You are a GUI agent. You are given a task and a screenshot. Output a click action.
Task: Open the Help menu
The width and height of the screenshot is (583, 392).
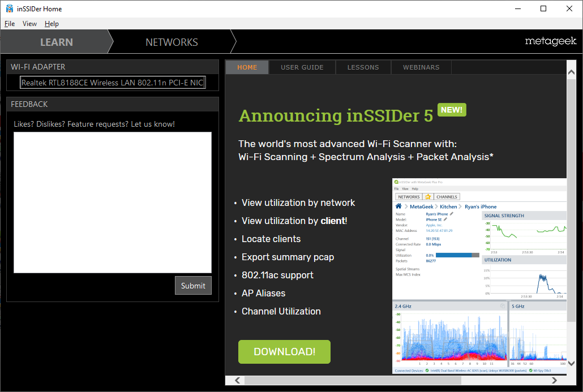point(52,24)
